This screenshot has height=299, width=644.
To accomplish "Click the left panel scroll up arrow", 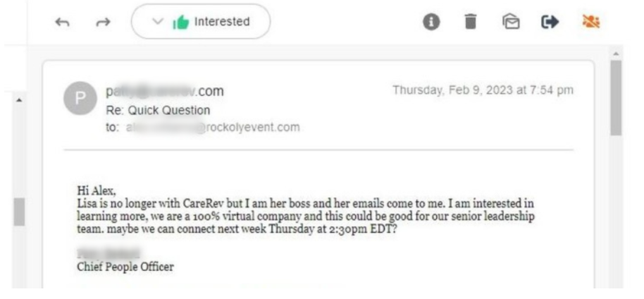I will tap(19, 100).
